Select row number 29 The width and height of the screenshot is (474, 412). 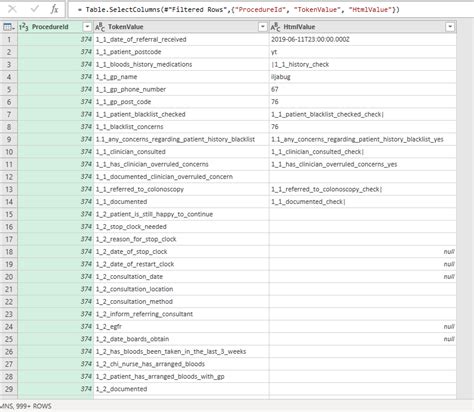[9, 389]
